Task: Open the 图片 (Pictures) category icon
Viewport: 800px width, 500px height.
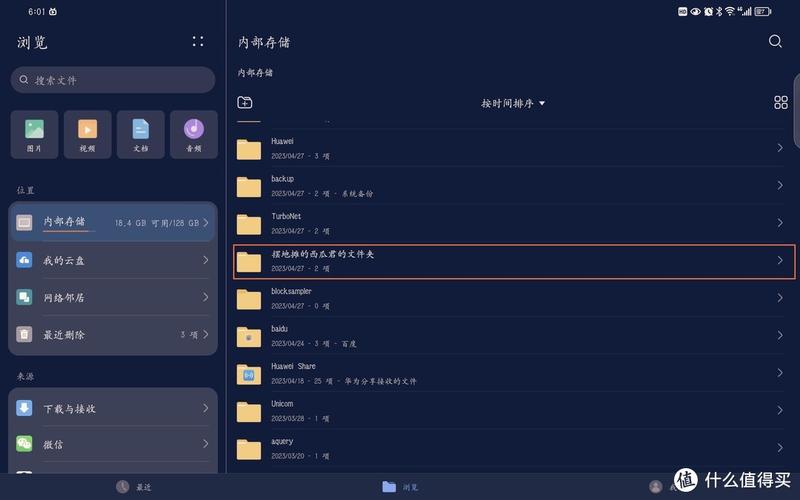Action: click(34, 134)
